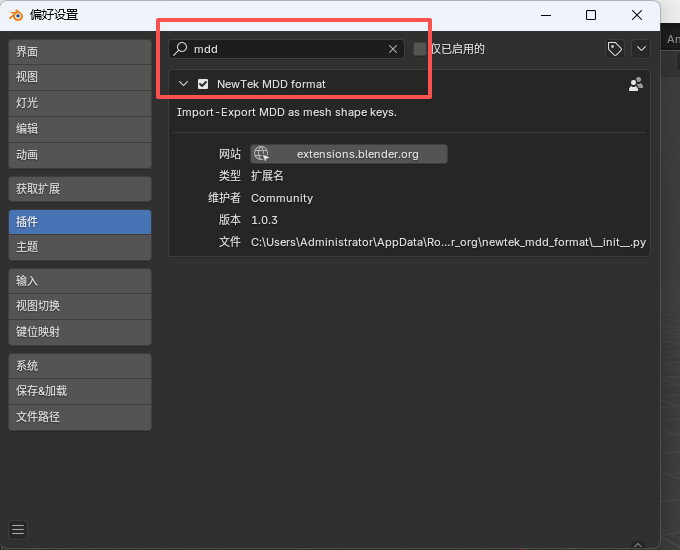680x550 pixels.
Task: Open the 主题 section
Action: pos(80,247)
